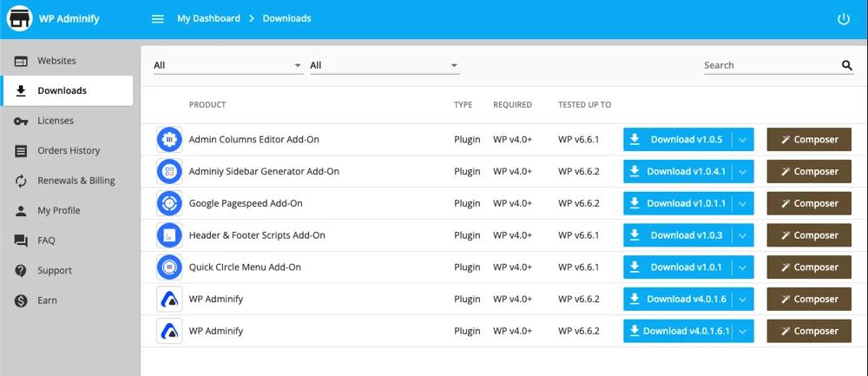868x376 pixels.
Task: Click the Support question mark icon
Action: click(x=21, y=270)
